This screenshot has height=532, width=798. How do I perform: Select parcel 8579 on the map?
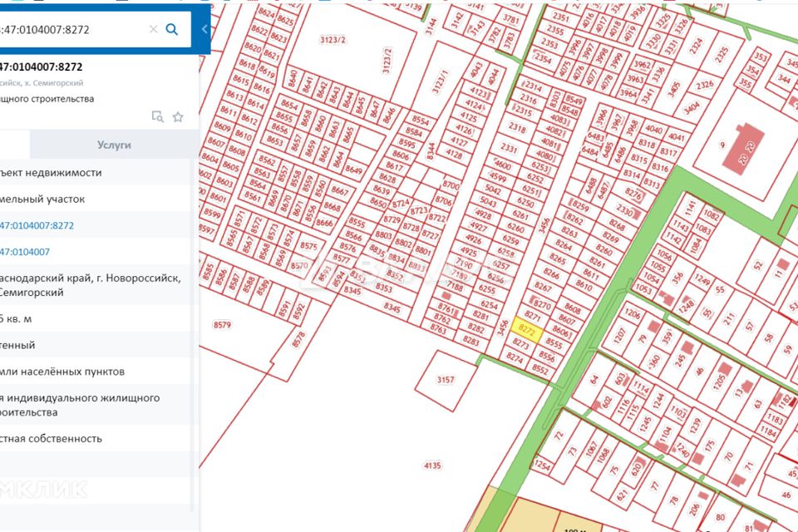click(x=222, y=325)
